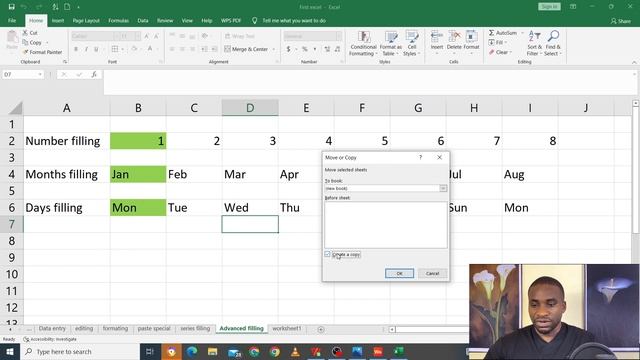640x360 pixels.
Task: Click the AutoSum sigma icon
Action: (x=491, y=33)
